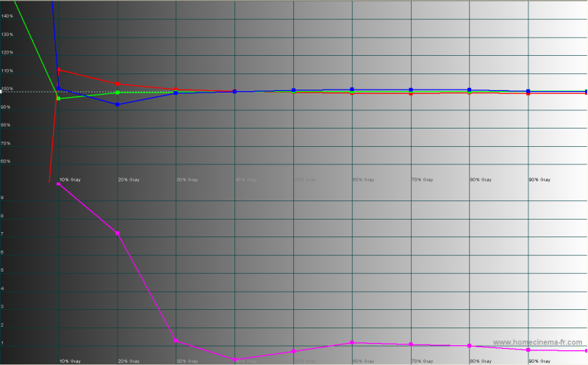Select the "90% Gray" label under the upper chart
The image size is (588, 365).
tap(539, 179)
